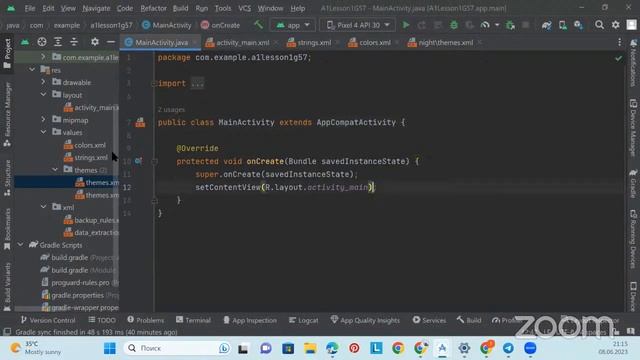Select proguard-rules.pro file in tree
The height and width of the screenshot is (360, 640).
click(x=80, y=282)
